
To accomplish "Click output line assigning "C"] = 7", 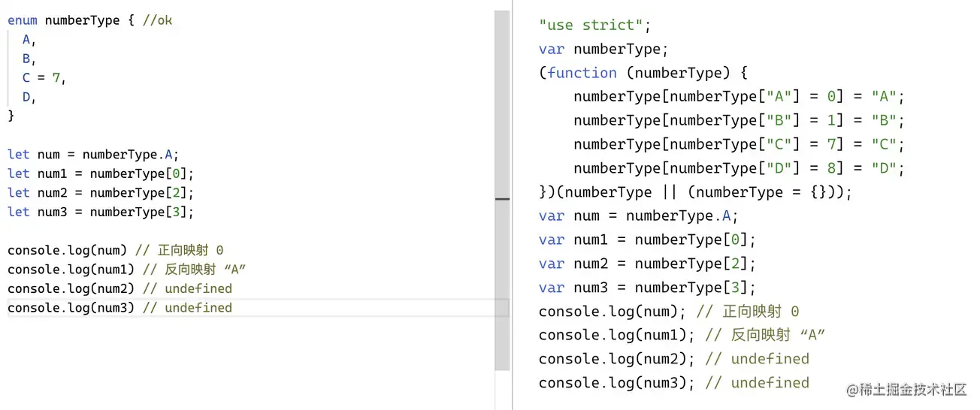I will [739, 144].
